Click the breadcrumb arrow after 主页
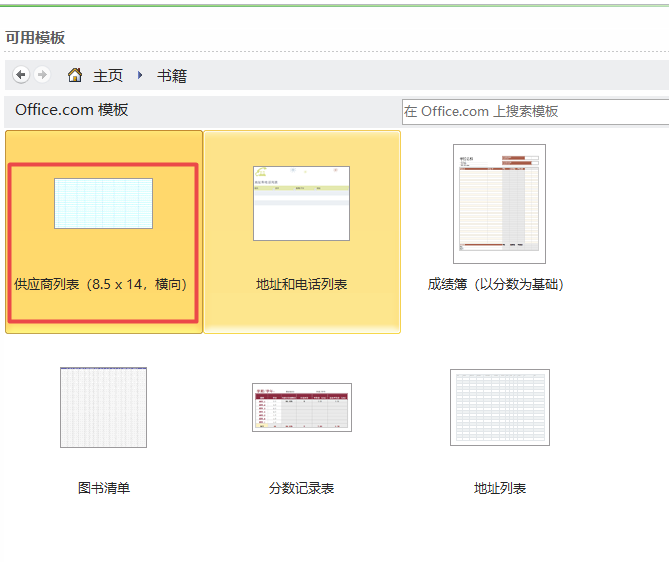Image resolution: width=669 pixels, height=562 pixels. pyautogui.click(x=140, y=76)
